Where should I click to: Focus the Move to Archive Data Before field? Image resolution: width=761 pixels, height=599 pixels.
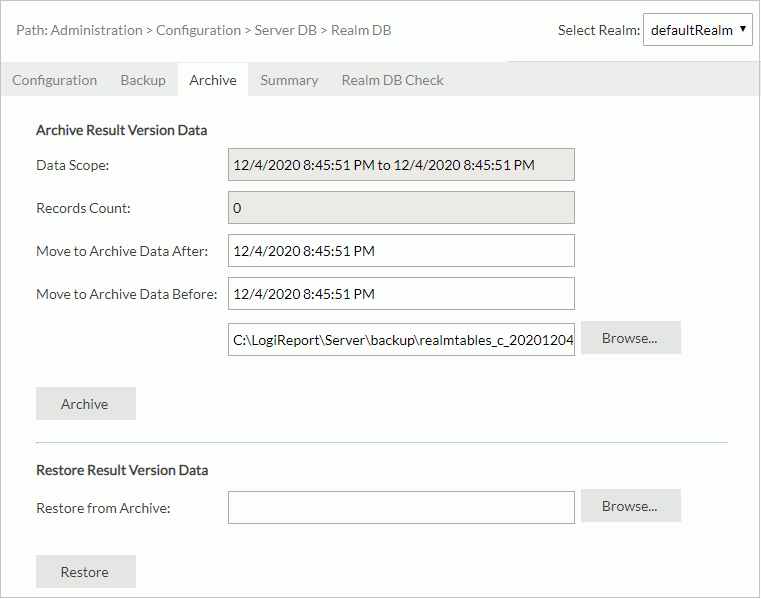click(x=401, y=294)
